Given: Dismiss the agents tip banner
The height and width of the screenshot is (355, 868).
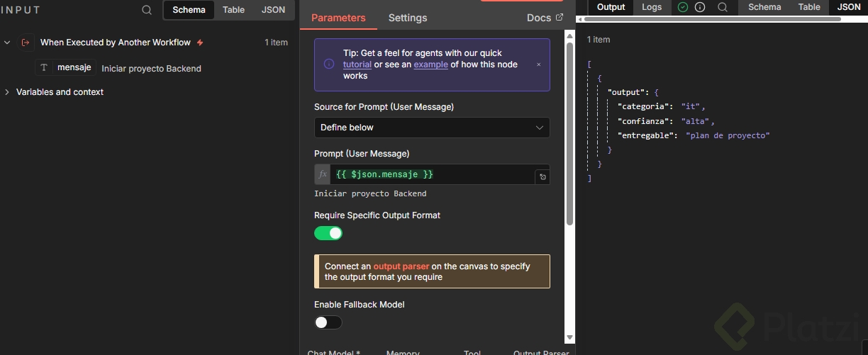Looking at the screenshot, I should pyautogui.click(x=538, y=64).
